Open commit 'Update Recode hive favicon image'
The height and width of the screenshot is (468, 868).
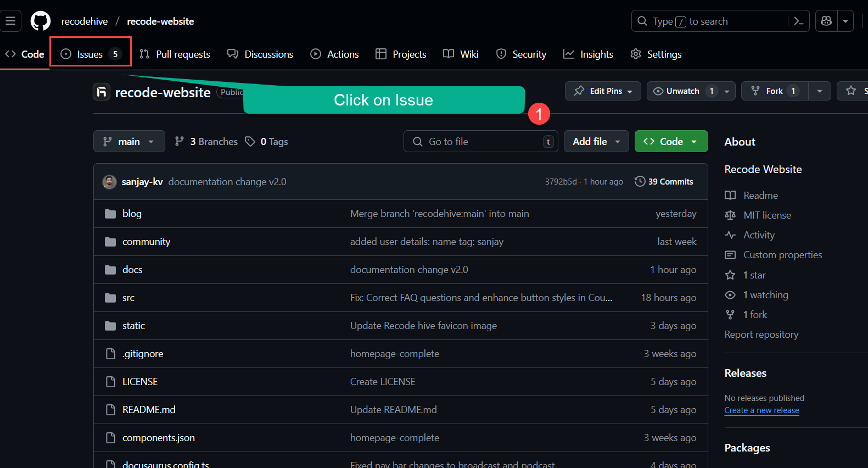[x=423, y=326]
